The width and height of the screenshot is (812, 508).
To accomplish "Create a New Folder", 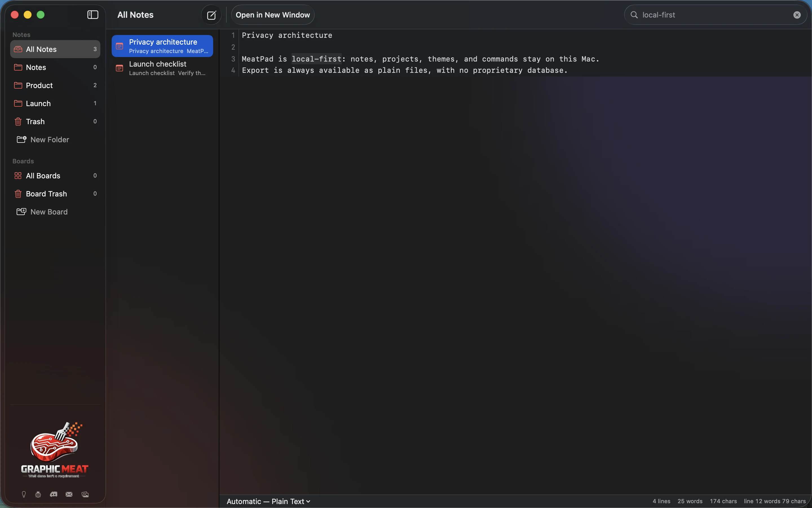I will pos(43,139).
